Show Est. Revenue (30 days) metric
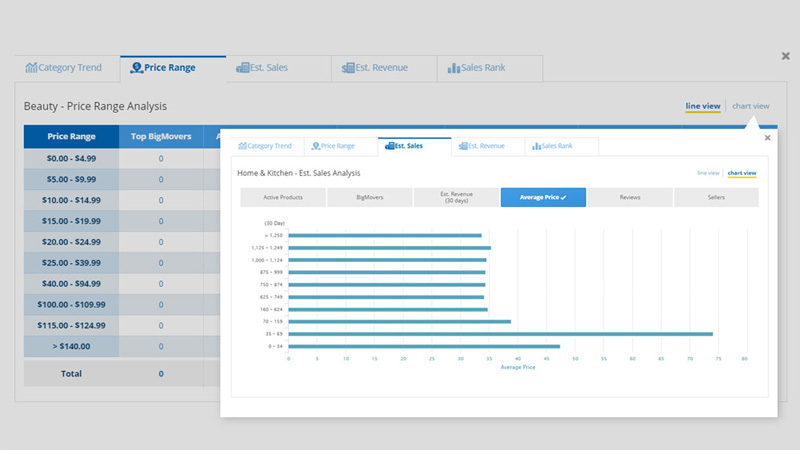The height and width of the screenshot is (450, 800). [x=456, y=197]
